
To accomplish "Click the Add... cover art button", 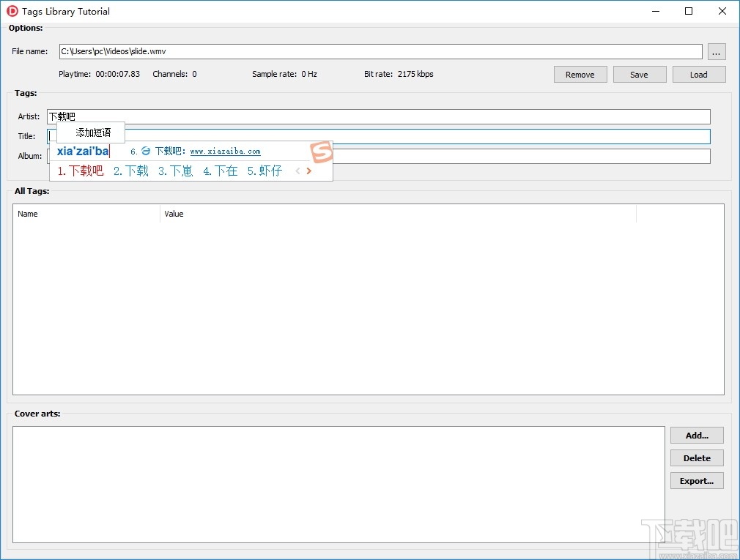I will click(x=697, y=435).
